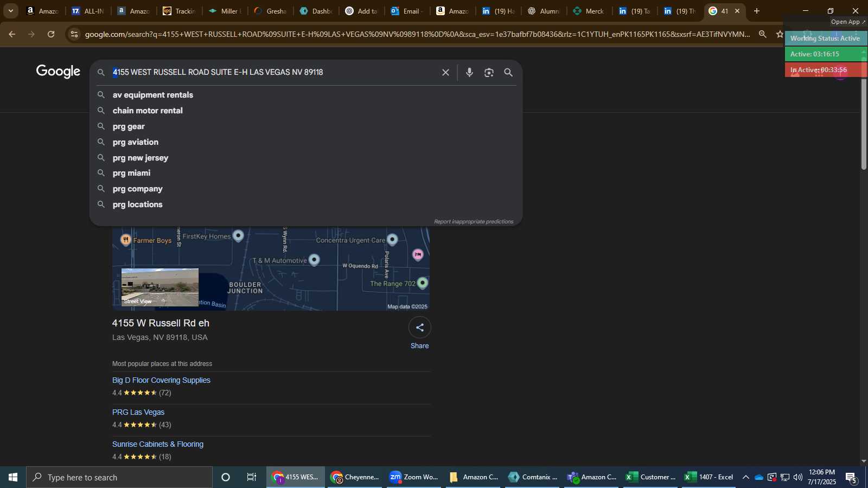Click the page vertical scrollbar
The image size is (868, 488).
[x=864, y=124]
